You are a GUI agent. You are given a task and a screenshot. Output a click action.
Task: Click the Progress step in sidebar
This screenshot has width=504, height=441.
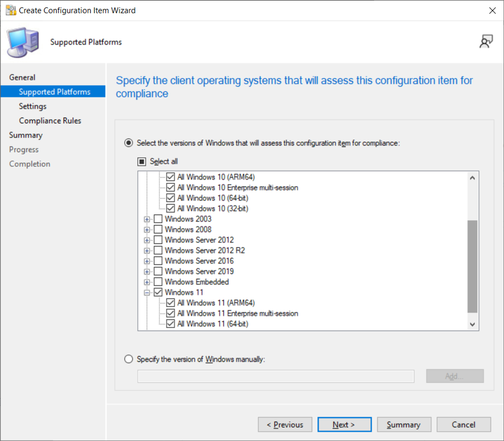click(24, 150)
